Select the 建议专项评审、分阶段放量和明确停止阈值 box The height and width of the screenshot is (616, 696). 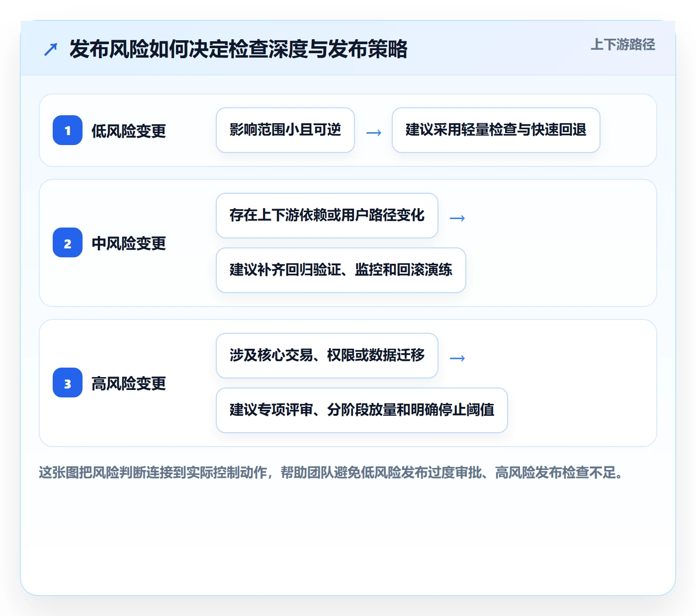click(x=362, y=410)
